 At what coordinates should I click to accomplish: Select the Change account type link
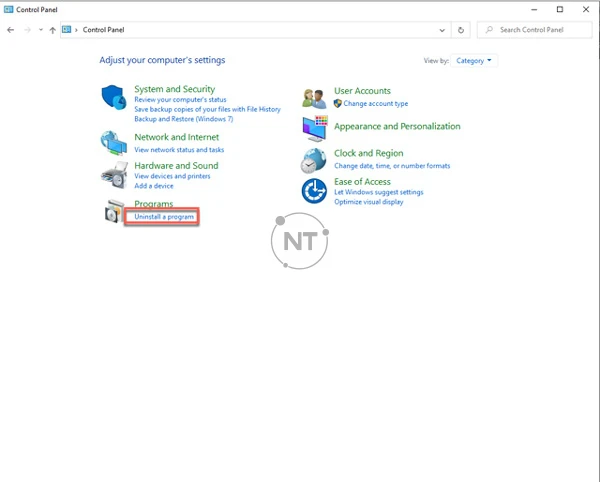[x=375, y=104]
